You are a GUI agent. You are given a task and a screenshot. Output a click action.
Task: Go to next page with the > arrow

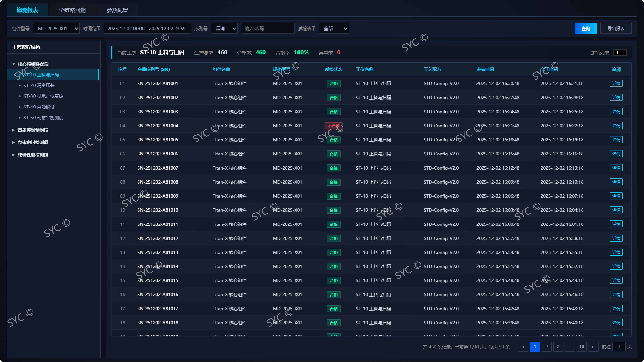point(593,347)
